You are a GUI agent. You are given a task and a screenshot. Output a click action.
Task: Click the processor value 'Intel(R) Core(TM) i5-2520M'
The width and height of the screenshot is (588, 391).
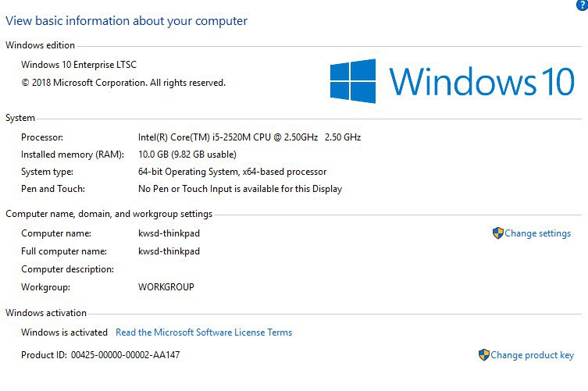click(249, 137)
